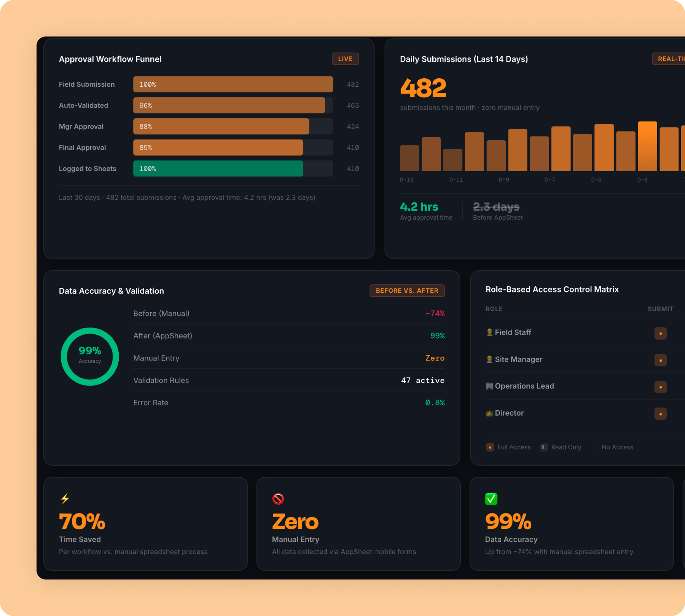The image size is (685, 616).
Task: Click the Site Manager person emoji icon
Action: point(490,359)
